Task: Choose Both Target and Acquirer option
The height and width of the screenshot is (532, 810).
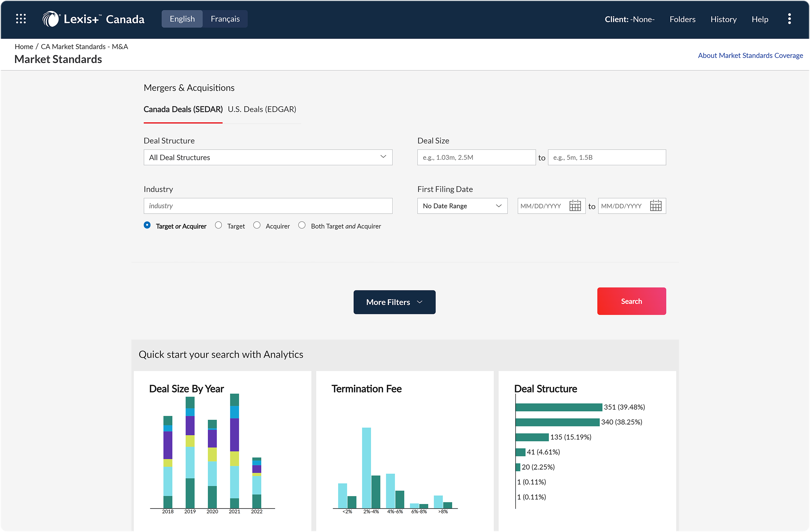Action: pyautogui.click(x=302, y=226)
